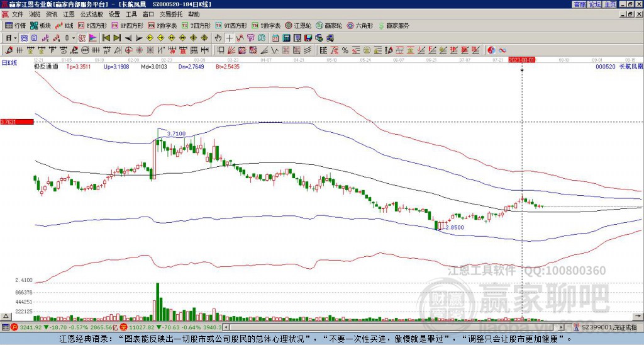The height and width of the screenshot is (345, 644).
Task: Open the P四方形 tool
Action: [x=92, y=25]
